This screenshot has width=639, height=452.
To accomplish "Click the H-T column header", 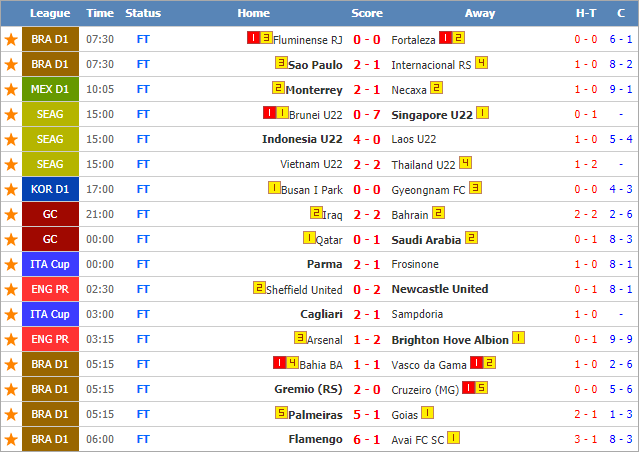I will (x=586, y=13).
